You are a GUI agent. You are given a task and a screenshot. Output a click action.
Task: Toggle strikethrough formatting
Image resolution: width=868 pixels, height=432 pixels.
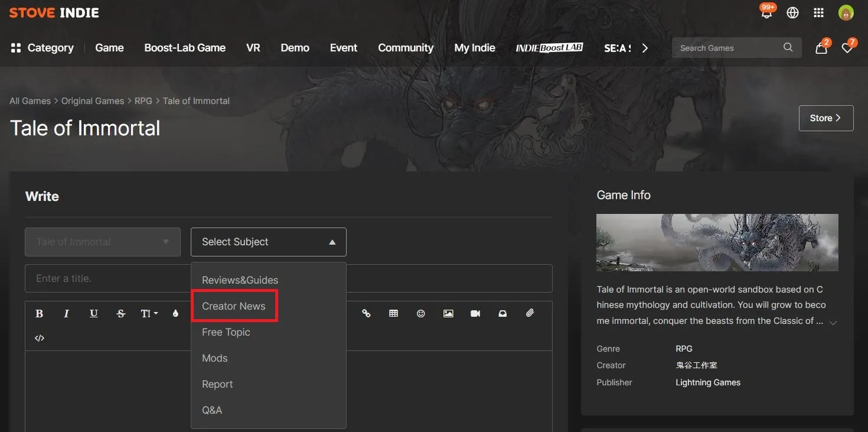click(121, 314)
